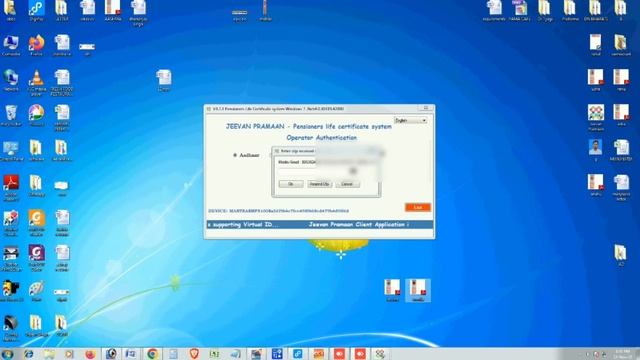Select the Aadhaar radio option
Screen dimensions: 640x360
(235, 155)
